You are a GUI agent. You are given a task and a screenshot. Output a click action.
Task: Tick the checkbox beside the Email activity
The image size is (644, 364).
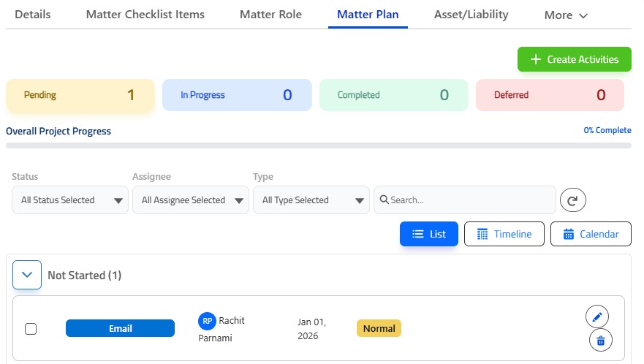coord(31,329)
